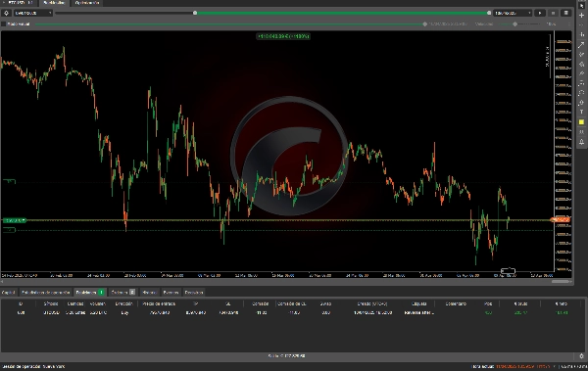
Task: Click the chart horizontal scrollbar thumb
Action: click(561, 282)
